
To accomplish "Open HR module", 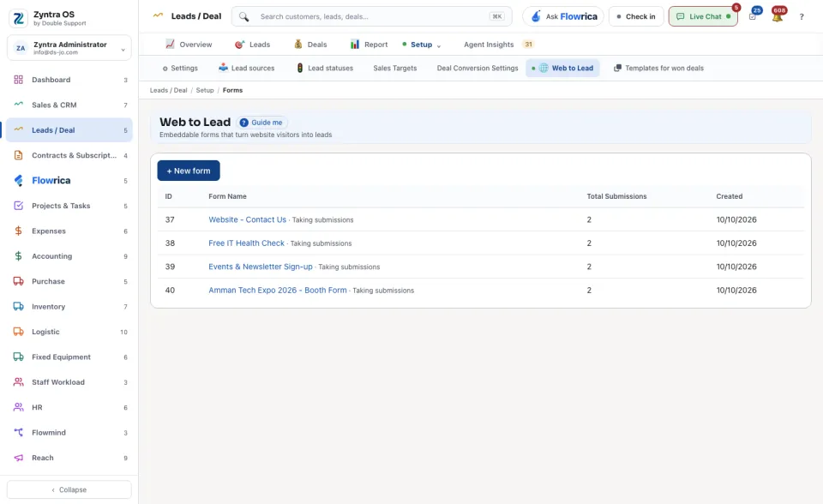I will [x=69, y=407].
